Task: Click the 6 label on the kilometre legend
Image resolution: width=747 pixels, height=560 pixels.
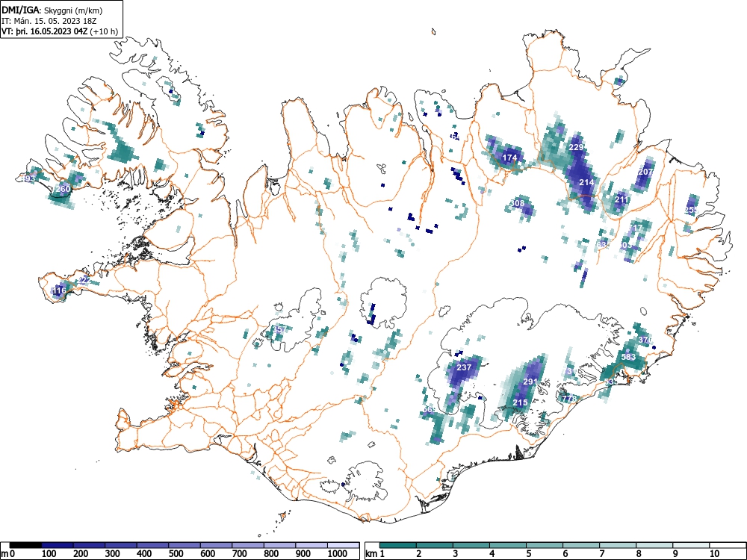Action: tap(565, 554)
